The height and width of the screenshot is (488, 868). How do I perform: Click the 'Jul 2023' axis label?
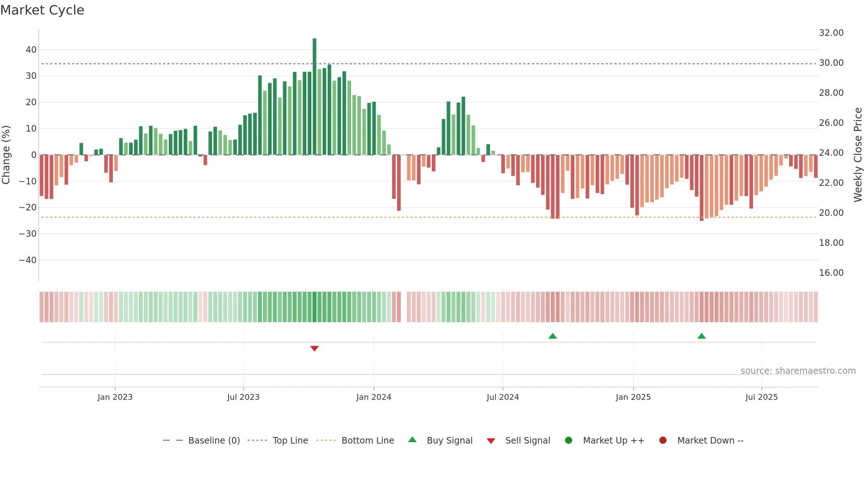243,397
